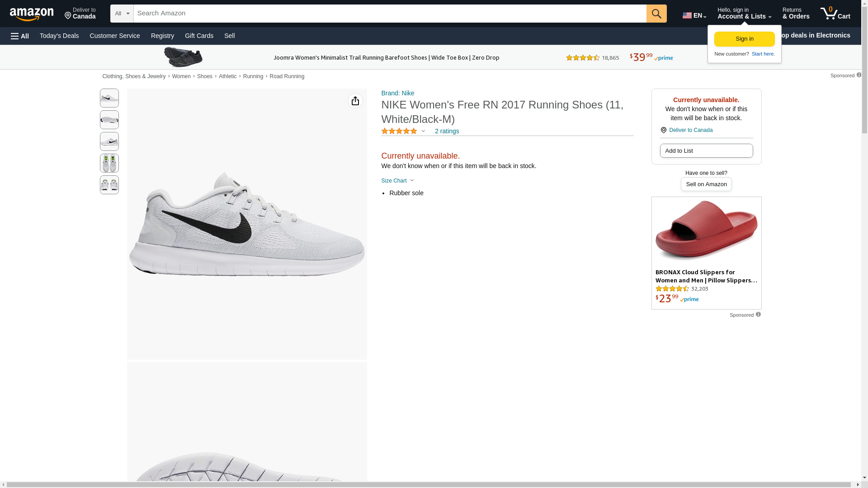Open Customer Service page
The height and width of the screenshot is (488, 868).
click(115, 36)
